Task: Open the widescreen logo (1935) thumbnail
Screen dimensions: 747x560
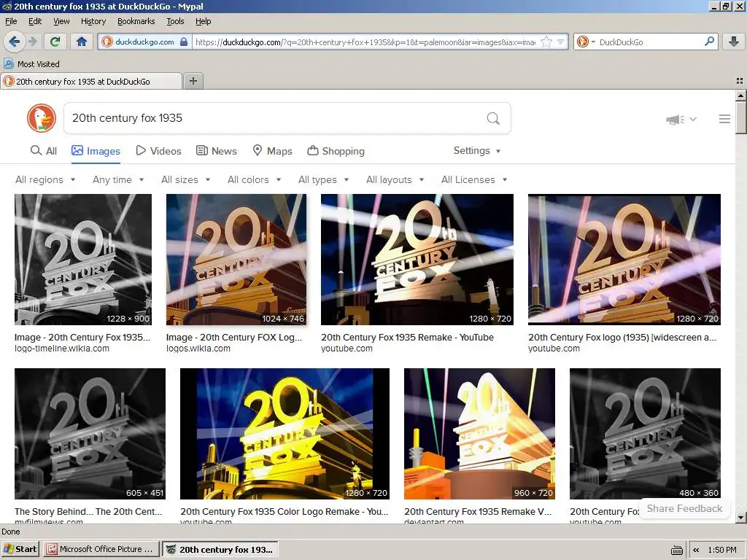Action: [x=624, y=260]
